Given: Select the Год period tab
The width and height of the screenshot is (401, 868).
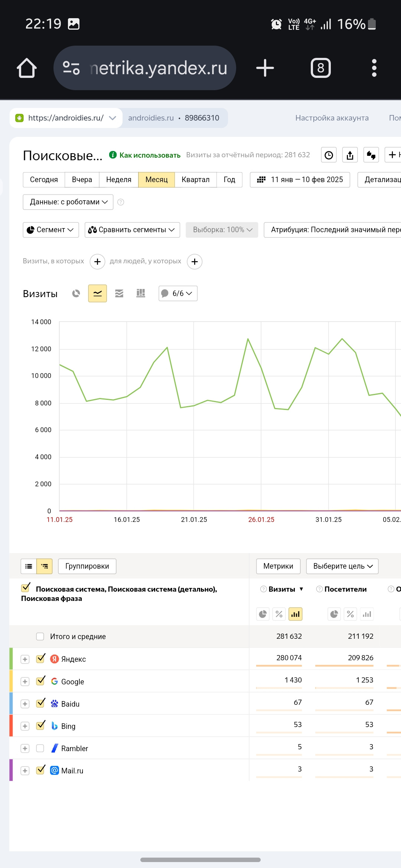Looking at the screenshot, I should 229,180.
